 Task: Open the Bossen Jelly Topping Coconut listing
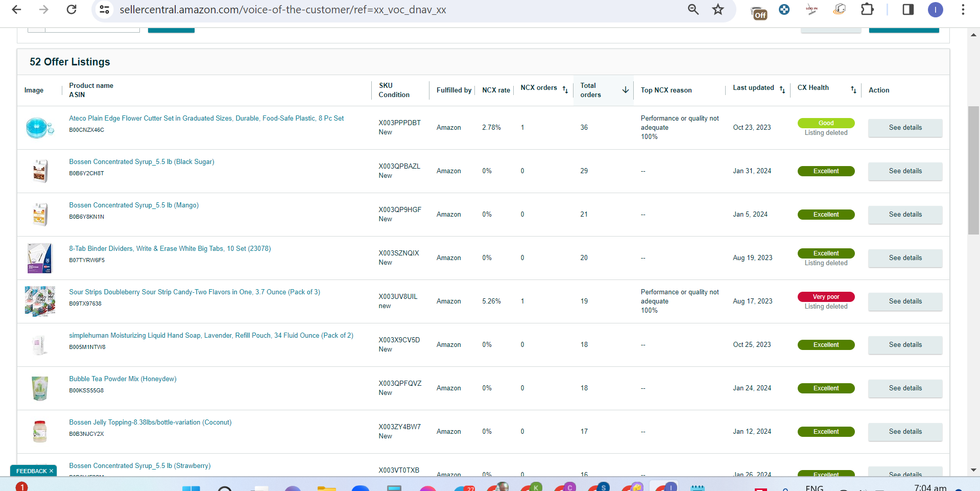(x=150, y=422)
